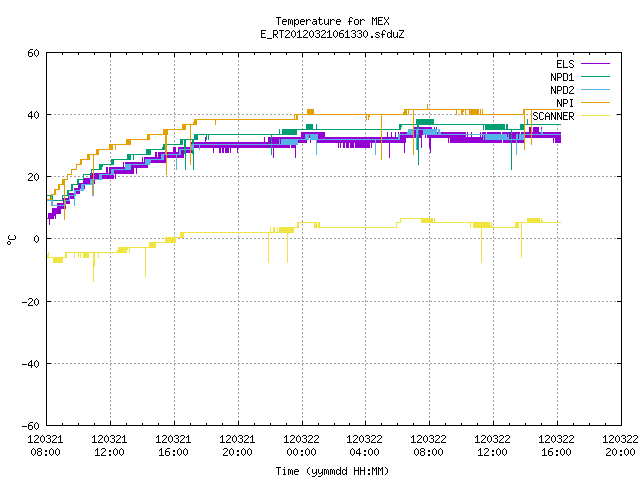Click the x-axis tick label 120321 20:00
Viewport: 640px width, 480px height.
[237, 446]
